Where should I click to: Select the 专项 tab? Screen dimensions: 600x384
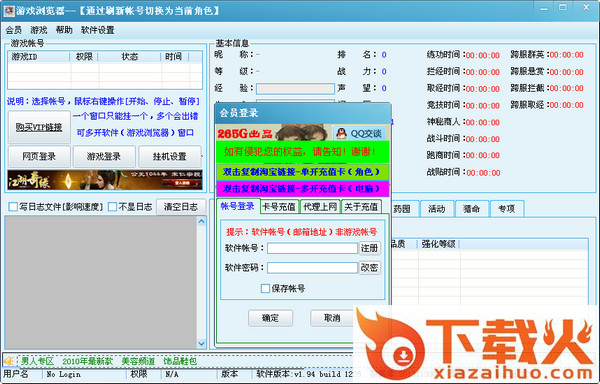[x=506, y=208]
